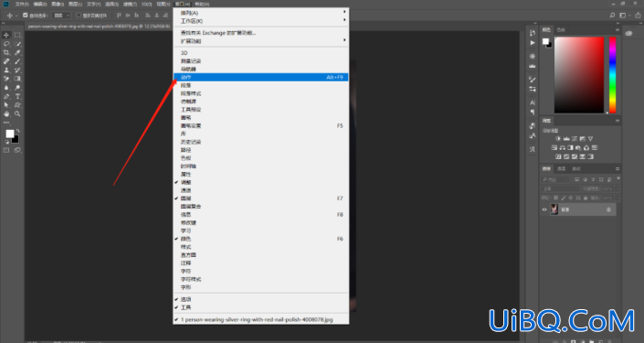Switch to the 色板 tab beside Color

point(561,29)
